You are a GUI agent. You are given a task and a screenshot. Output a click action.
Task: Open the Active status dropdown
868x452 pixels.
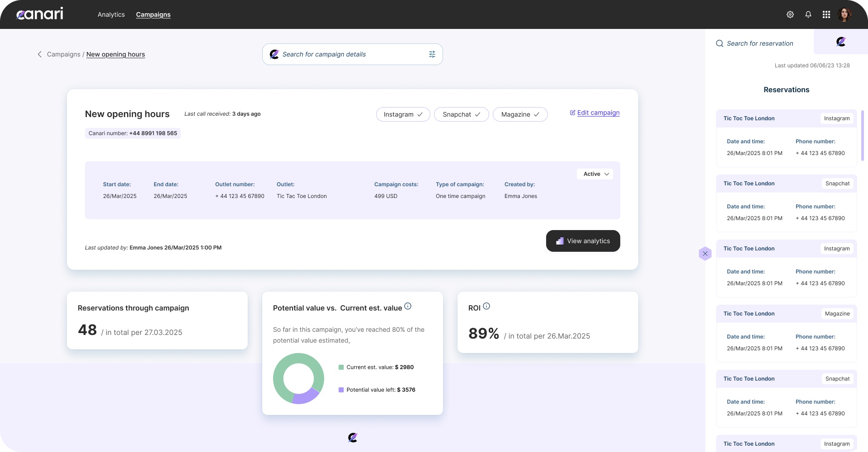coord(594,174)
